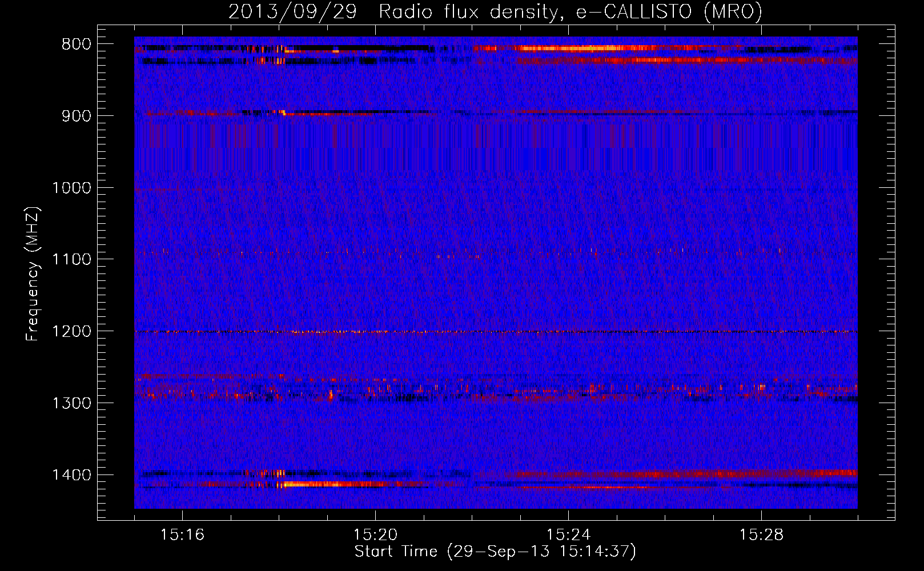Screen dimensions: 924x571
Task: Click the 1300 frequency tick label
Action: [x=71, y=403]
